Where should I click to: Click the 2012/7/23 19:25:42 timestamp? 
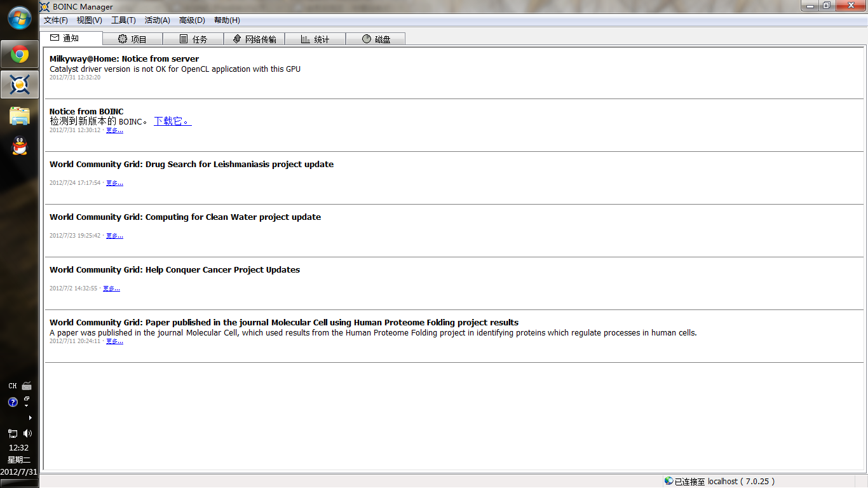click(x=75, y=236)
